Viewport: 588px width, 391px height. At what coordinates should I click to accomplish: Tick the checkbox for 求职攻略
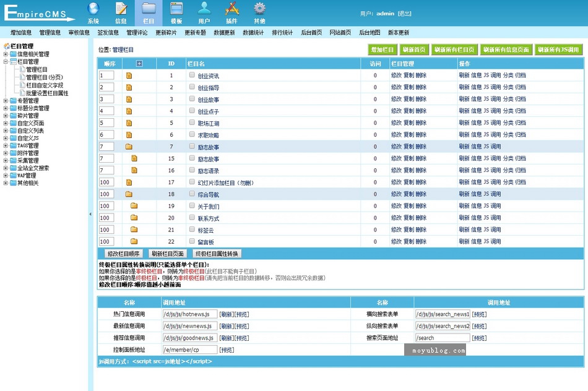tap(192, 134)
